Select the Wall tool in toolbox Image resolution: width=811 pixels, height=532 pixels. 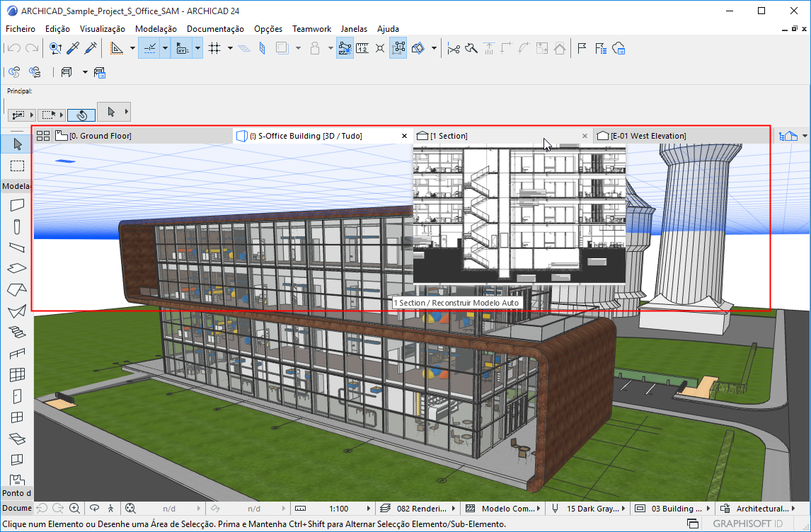17,205
